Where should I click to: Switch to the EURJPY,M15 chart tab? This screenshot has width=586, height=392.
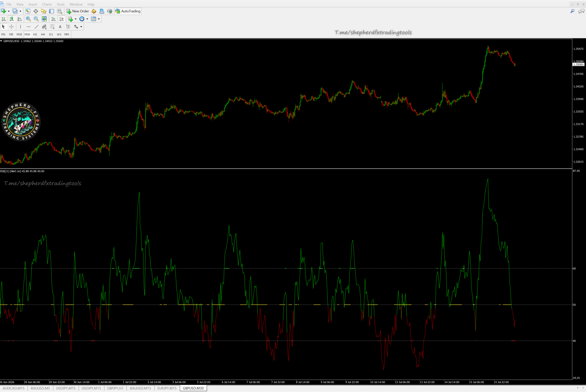(167, 388)
